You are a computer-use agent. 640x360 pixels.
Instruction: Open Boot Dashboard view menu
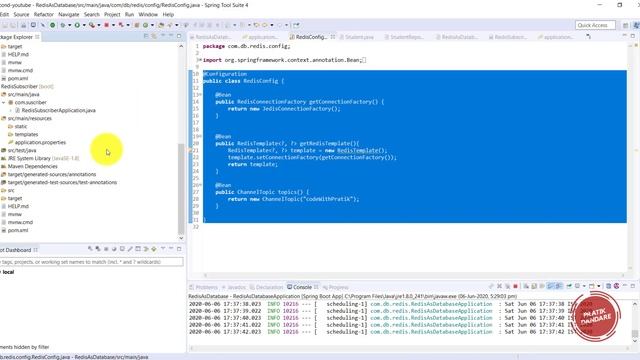coord(163,249)
